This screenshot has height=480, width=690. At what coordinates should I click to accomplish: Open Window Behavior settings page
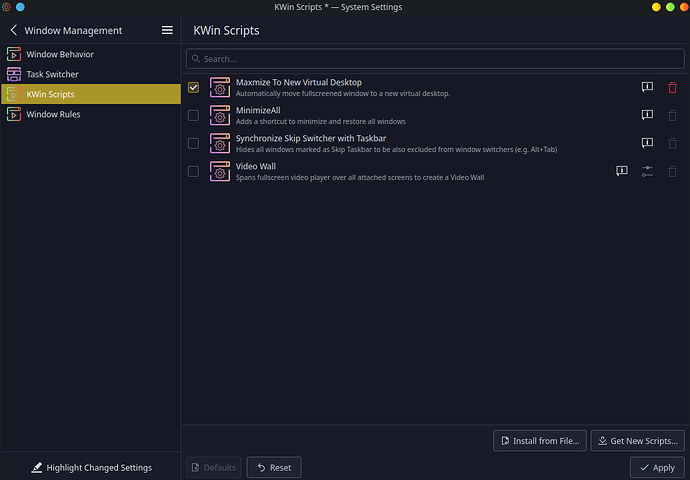pos(60,54)
